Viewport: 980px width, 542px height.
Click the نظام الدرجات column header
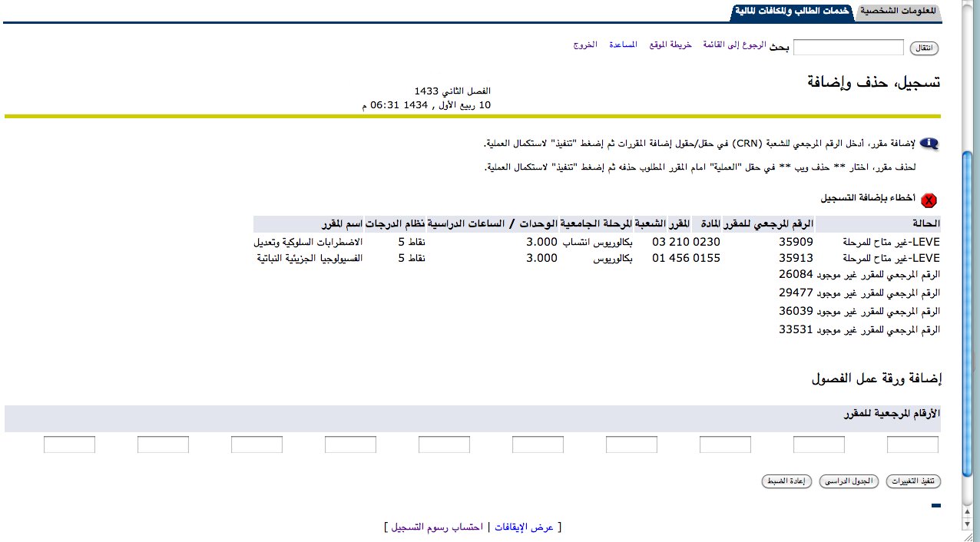[x=396, y=223]
